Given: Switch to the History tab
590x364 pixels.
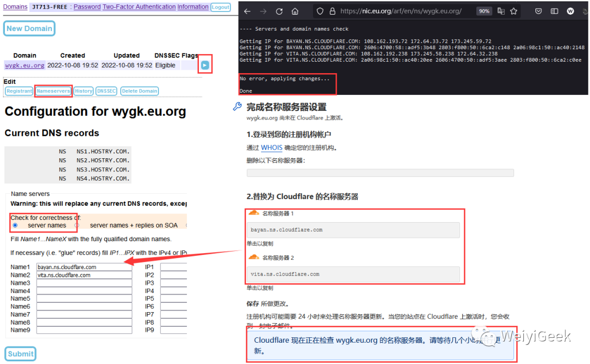Looking at the screenshot, I should 83,91.
